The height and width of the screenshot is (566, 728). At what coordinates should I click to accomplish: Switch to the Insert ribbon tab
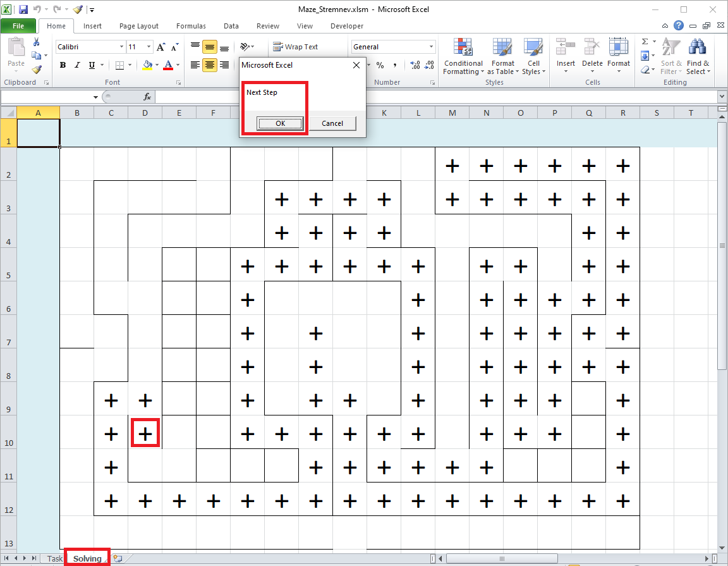[x=92, y=26]
